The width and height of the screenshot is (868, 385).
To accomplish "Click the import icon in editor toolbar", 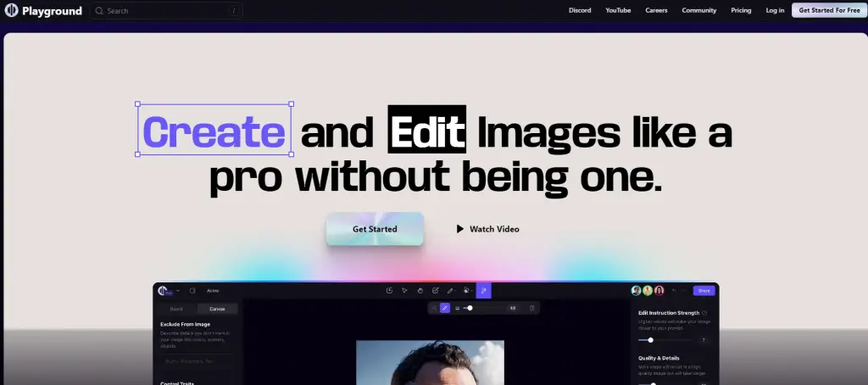I will point(389,291).
